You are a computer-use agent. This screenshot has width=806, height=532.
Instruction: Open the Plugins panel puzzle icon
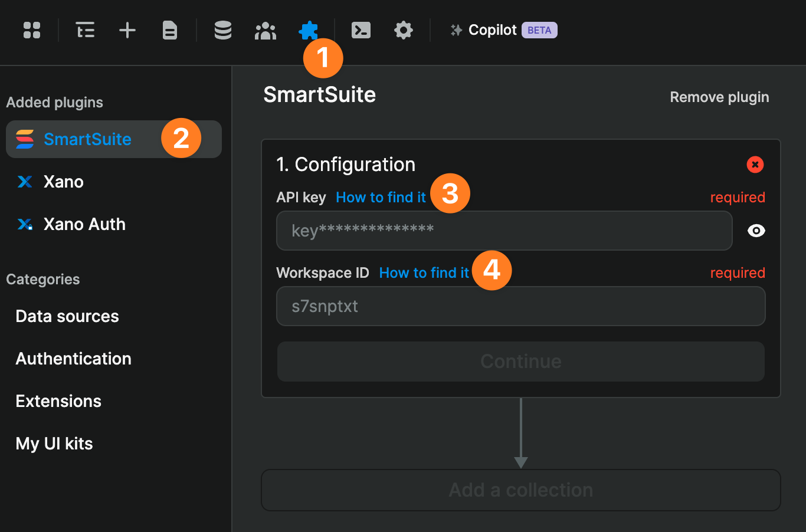tap(309, 30)
